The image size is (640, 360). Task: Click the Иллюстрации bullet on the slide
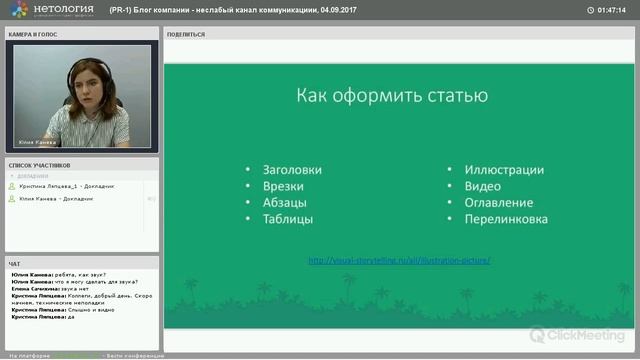click(504, 170)
